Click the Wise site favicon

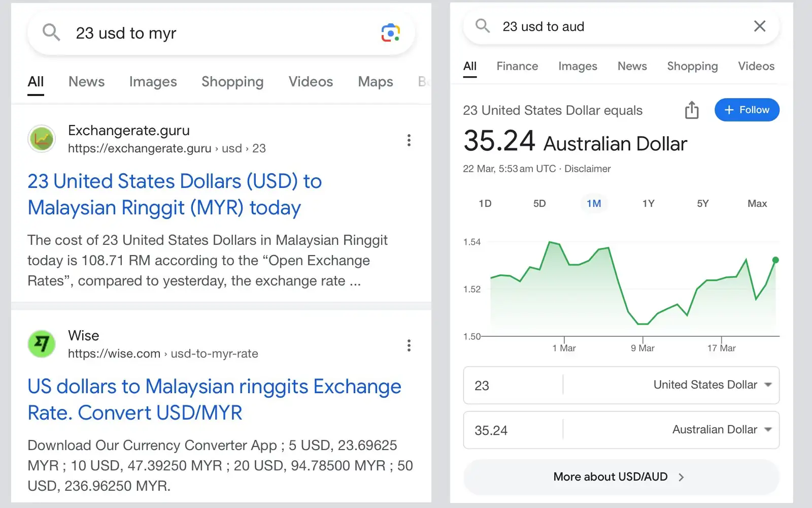(x=42, y=344)
